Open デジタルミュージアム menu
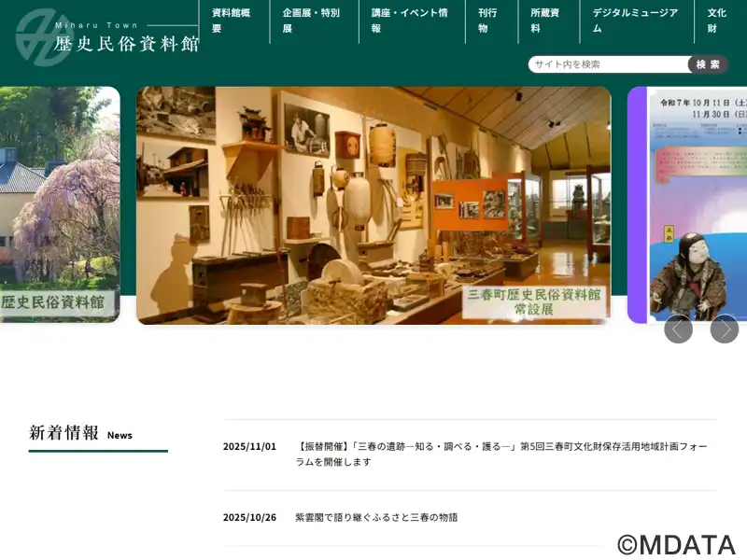The width and height of the screenshot is (747, 560). (x=635, y=21)
